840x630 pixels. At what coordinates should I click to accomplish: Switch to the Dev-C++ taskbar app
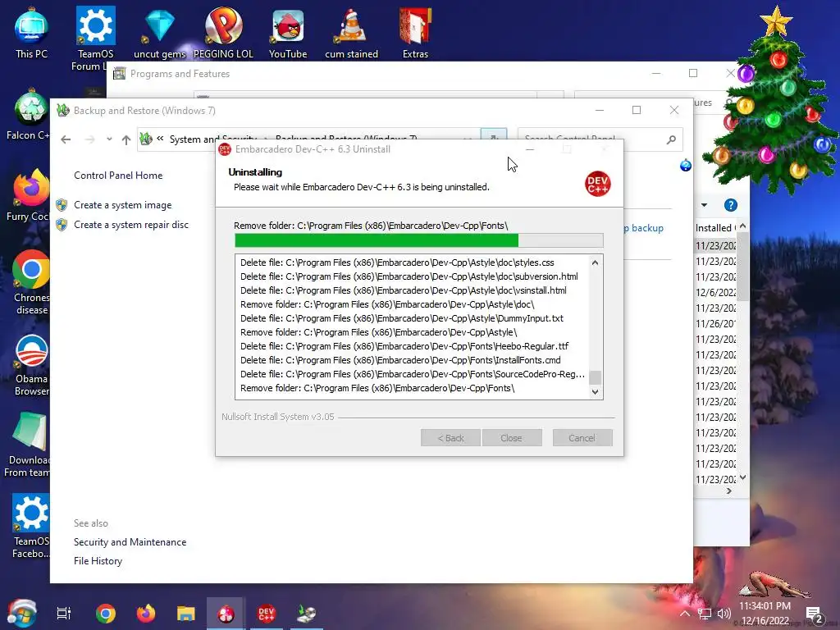(x=267, y=614)
